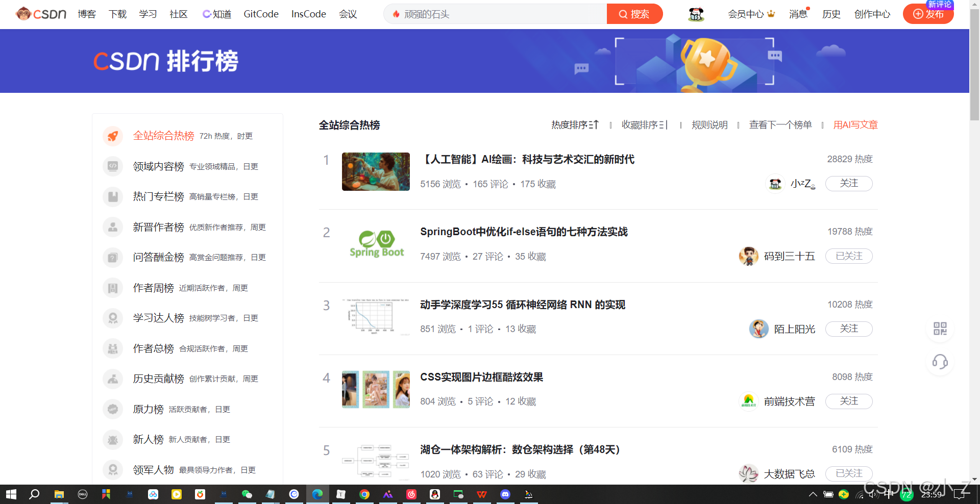980x504 pixels.
Task: Open Discord from the taskbar
Action: (505, 494)
